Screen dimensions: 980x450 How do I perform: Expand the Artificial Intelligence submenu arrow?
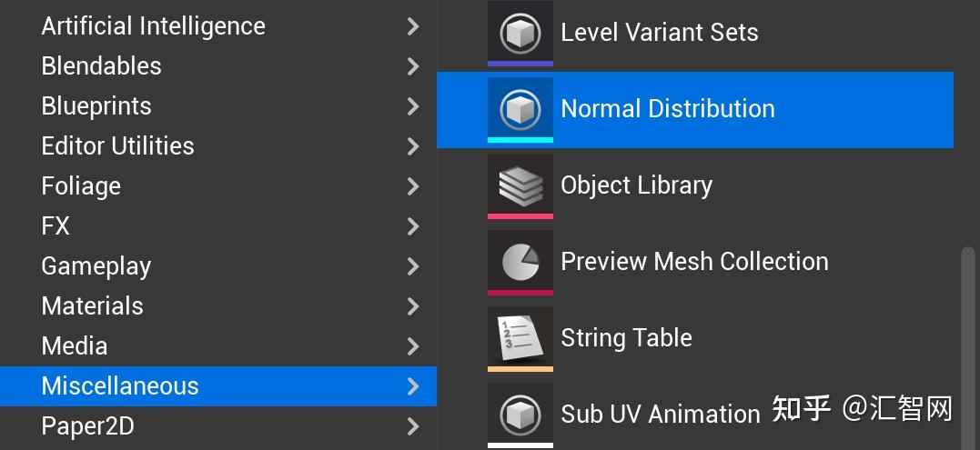pos(413,26)
